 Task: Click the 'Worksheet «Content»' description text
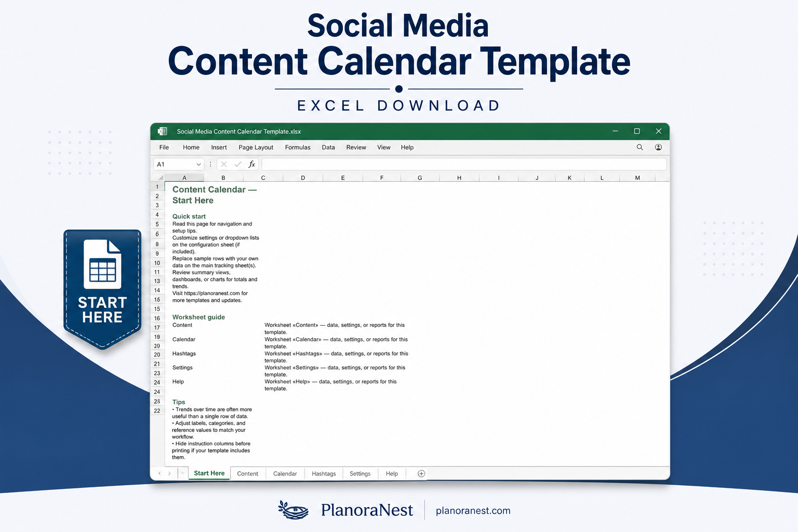(x=335, y=328)
